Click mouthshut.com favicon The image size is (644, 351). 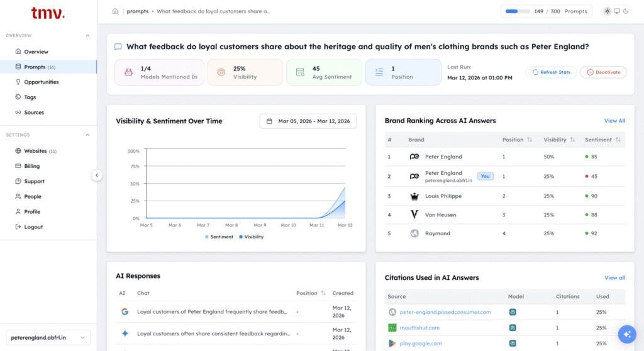[x=392, y=328]
